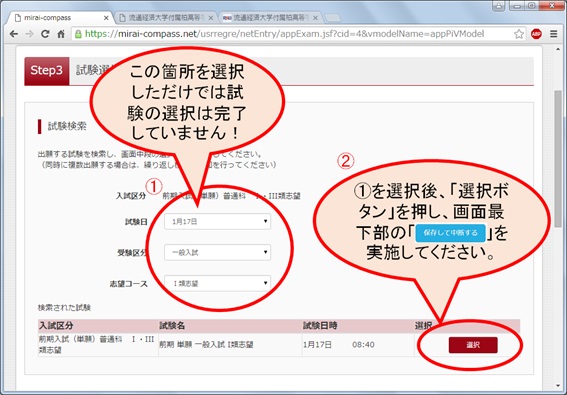
Task: Close the second browser tab
Action: click(211, 18)
